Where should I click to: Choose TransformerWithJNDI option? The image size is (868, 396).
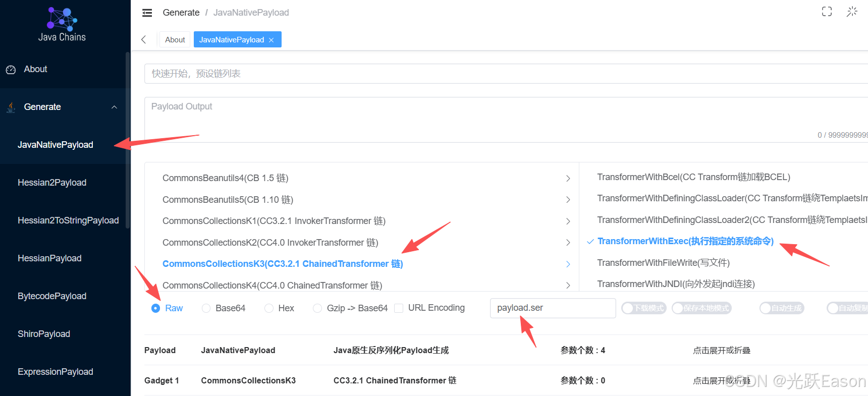pos(676,284)
